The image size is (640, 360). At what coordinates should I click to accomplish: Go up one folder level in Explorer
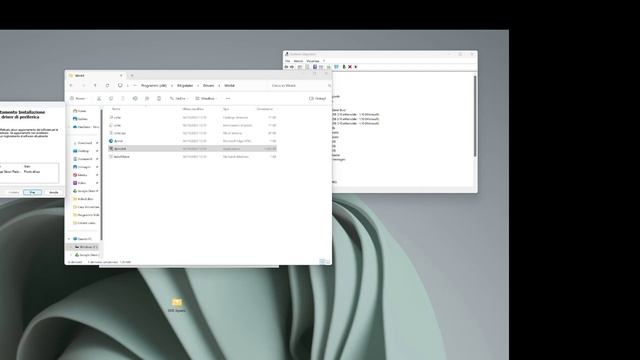(x=95, y=86)
